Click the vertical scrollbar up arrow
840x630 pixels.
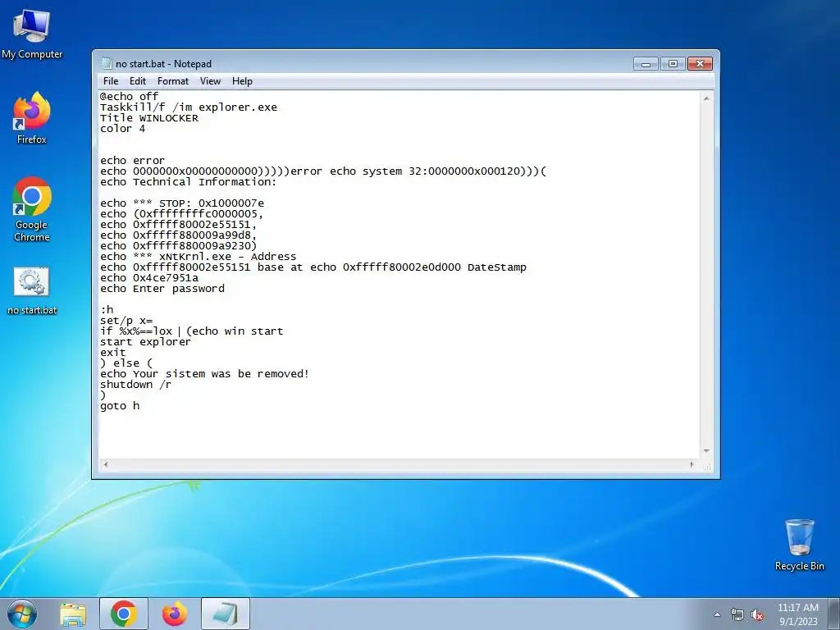click(x=706, y=98)
